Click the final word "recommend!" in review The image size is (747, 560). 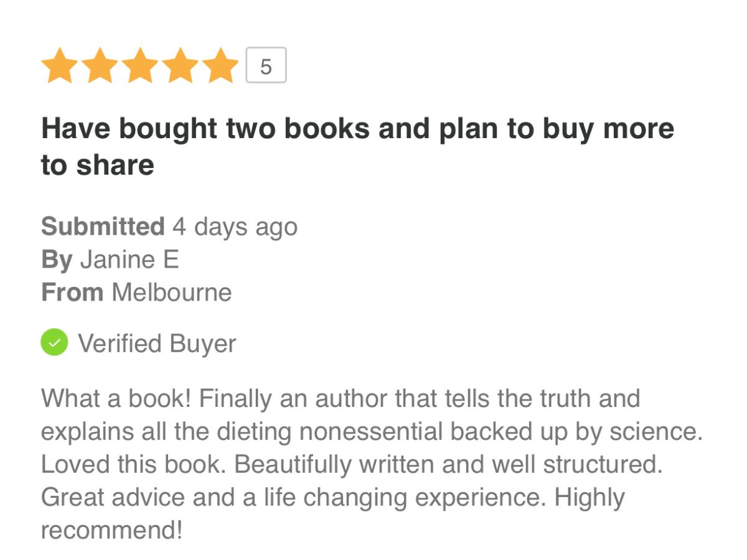click(x=112, y=531)
